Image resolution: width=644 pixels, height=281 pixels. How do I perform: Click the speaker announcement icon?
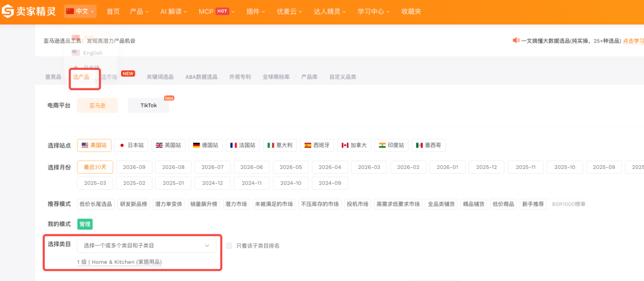coord(516,40)
